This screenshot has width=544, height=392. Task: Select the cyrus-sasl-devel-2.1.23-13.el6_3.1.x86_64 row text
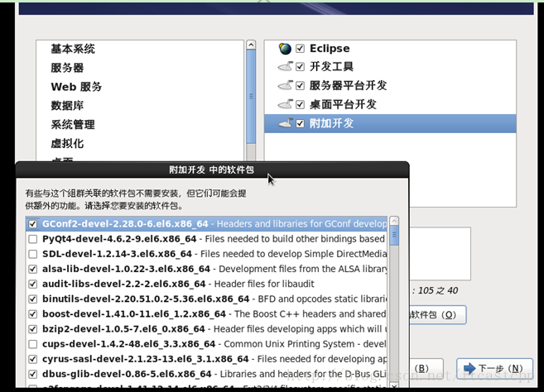[146, 359]
